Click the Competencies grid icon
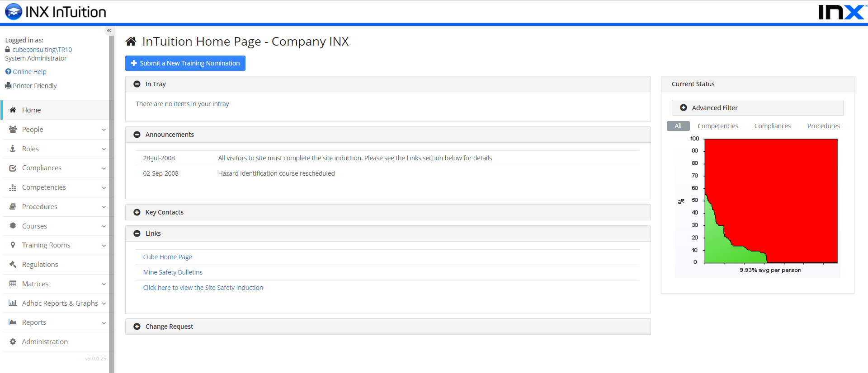 click(13, 187)
